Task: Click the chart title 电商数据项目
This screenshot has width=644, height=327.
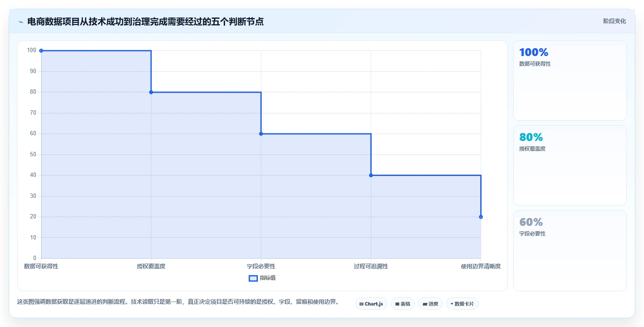Action: 145,21
